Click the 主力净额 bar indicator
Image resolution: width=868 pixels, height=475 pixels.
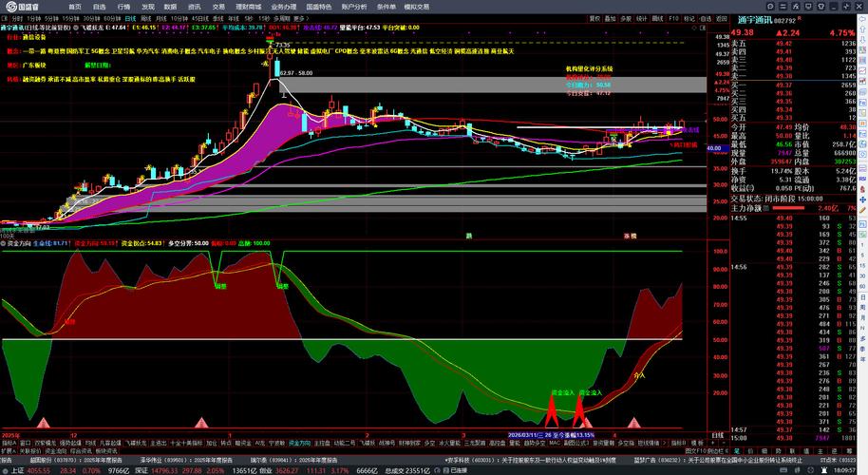coord(788,208)
